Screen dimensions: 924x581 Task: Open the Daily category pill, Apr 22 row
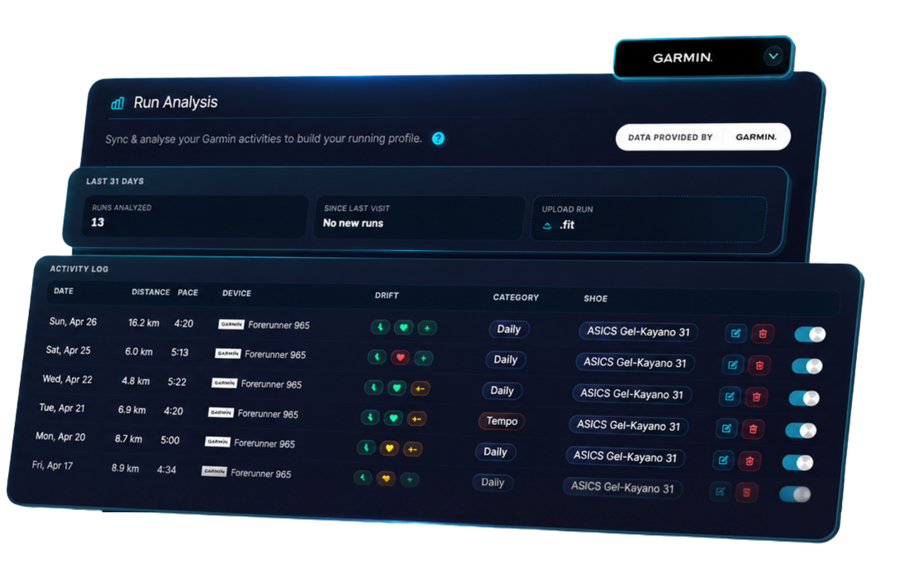(x=502, y=390)
